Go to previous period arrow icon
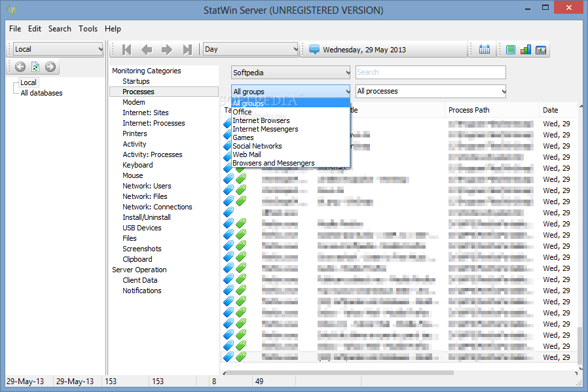The image size is (588, 392). 147,50
